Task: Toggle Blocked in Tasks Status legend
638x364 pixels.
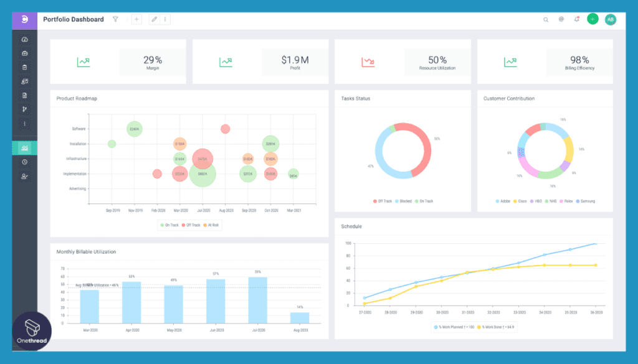Action: click(404, 201)
